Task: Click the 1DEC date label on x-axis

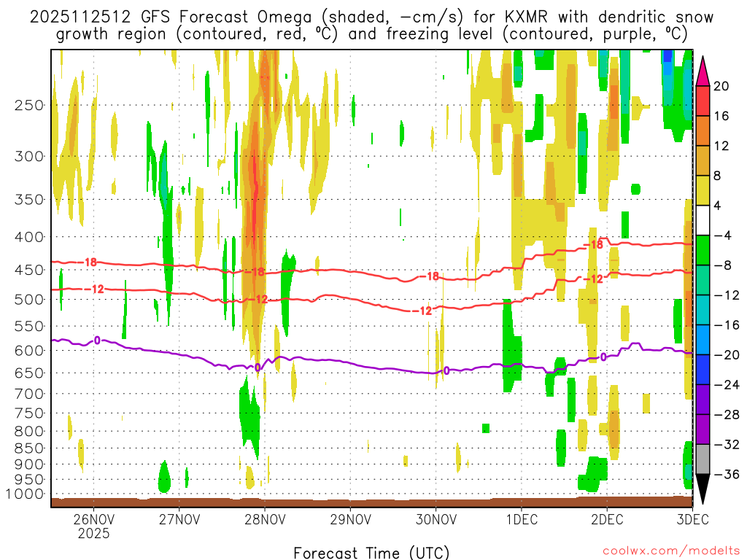Action: [522, 519]
